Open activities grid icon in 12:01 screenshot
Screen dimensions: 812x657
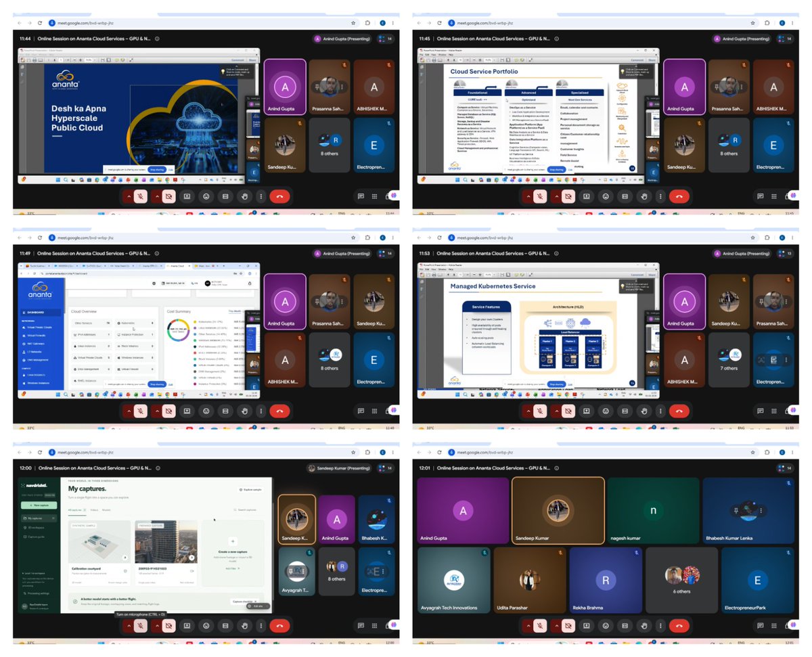point(775,627)
